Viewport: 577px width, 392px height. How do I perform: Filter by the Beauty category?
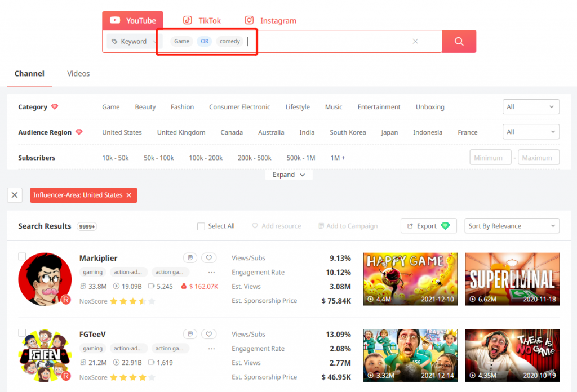point(145,107)
